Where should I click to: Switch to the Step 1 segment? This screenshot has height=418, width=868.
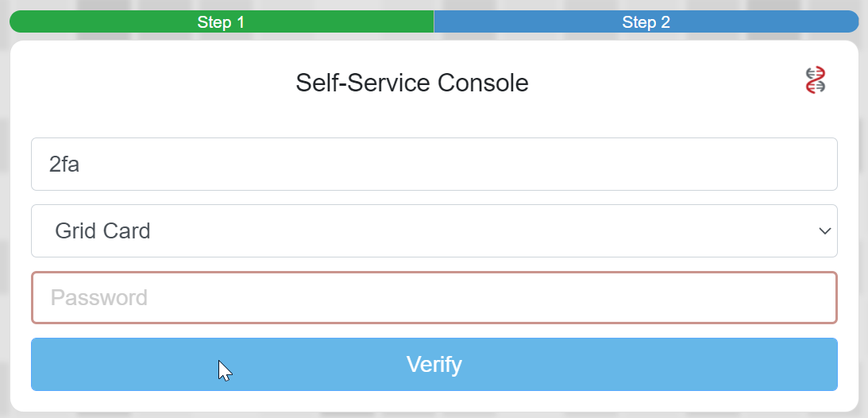222,22
